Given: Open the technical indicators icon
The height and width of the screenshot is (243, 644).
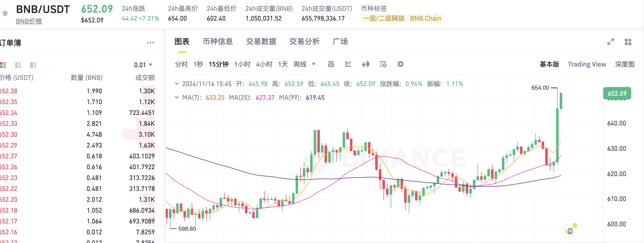Looking at the screenshot, I should (x=348, y=64).
